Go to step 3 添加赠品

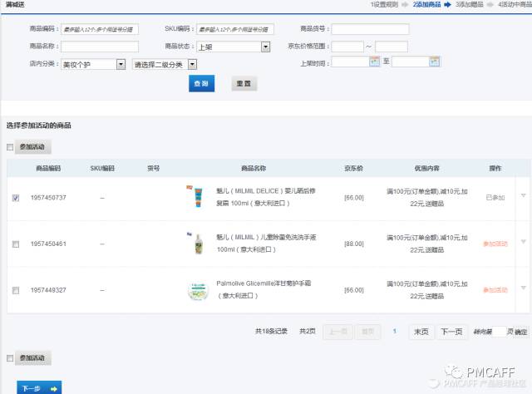469,4
